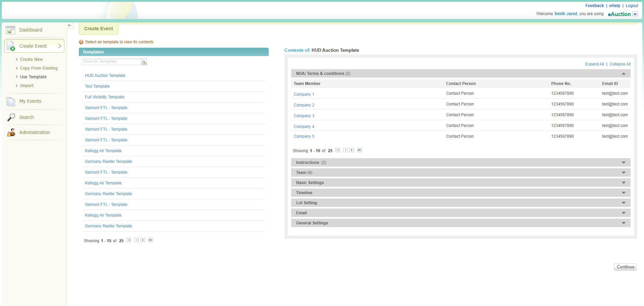Select Copy From Existing menu item
The width and height of the screenshot is (644, 306).
39,68
